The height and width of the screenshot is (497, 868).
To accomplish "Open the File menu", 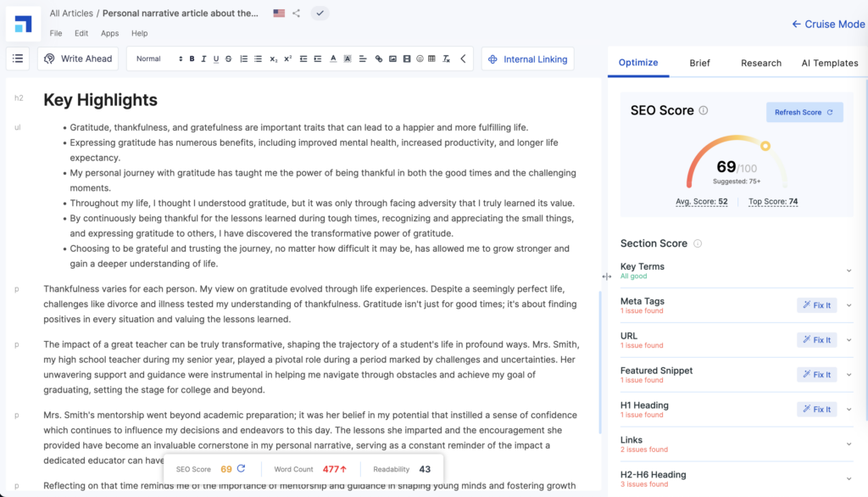I will pyautogui.click(x=55, y=33).
